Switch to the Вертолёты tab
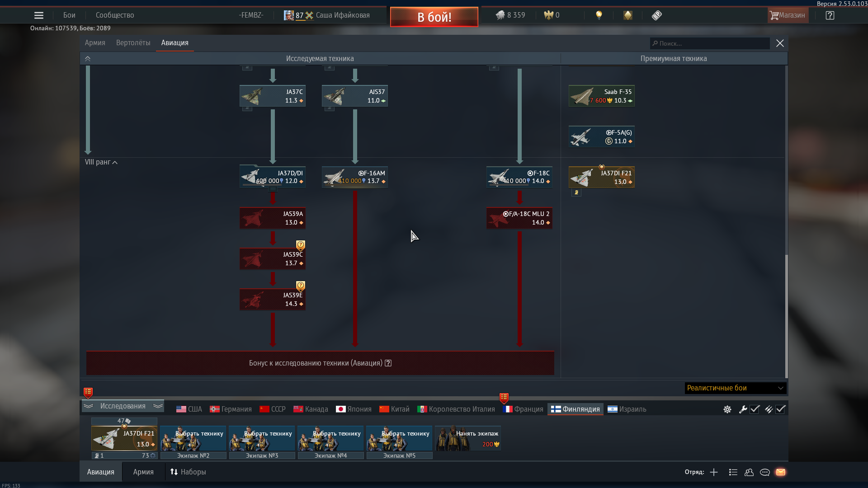 click(x=133, y=43)
